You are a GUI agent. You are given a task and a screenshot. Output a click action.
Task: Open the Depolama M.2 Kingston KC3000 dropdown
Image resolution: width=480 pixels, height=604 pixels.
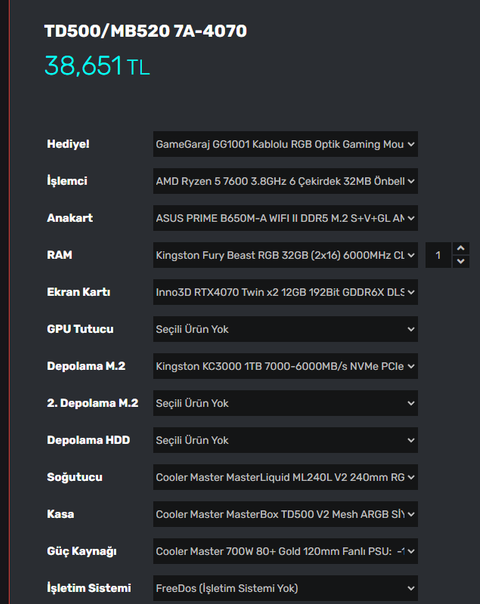tap(285, 366)
